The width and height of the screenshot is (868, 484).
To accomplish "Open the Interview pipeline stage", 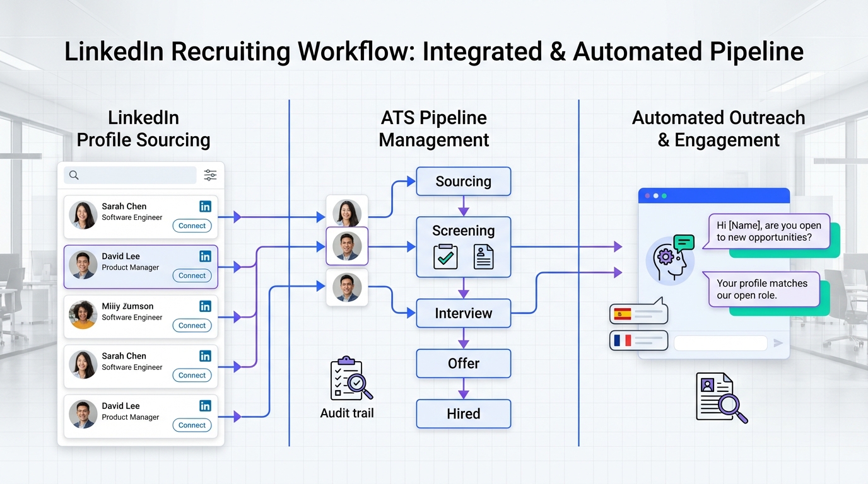I will (x=463, y=313).
